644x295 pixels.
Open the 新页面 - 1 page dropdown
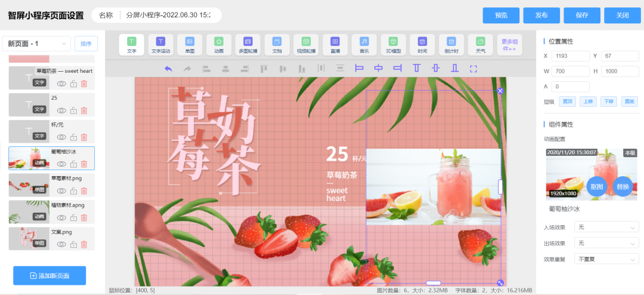(36, 44)
